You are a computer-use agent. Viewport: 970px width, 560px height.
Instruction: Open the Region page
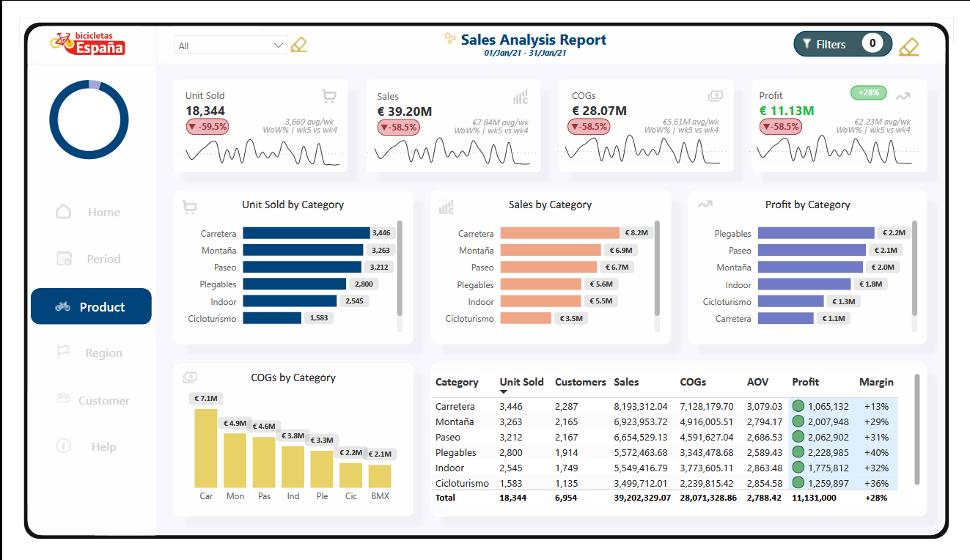click(x=91, y=353)
